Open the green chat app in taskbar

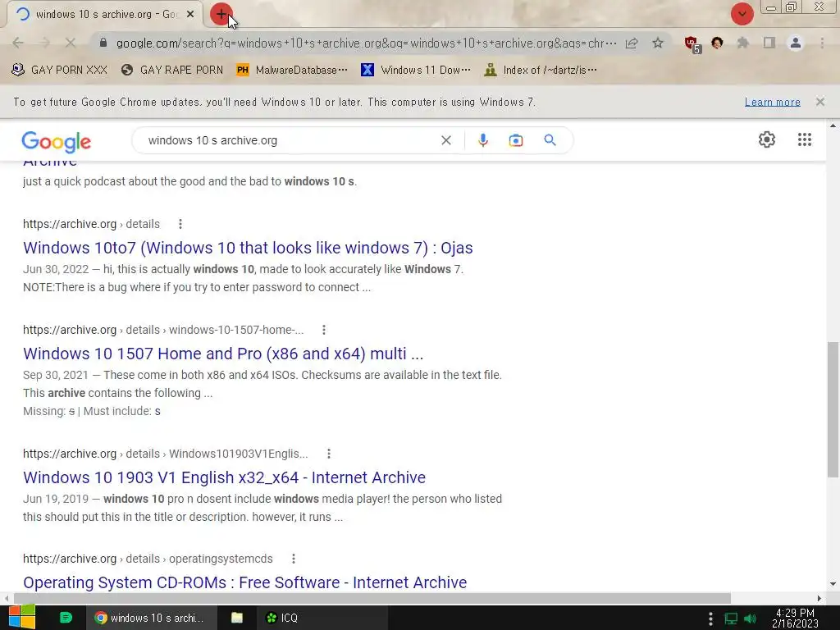pyautogui.click(x=66, y=618)
